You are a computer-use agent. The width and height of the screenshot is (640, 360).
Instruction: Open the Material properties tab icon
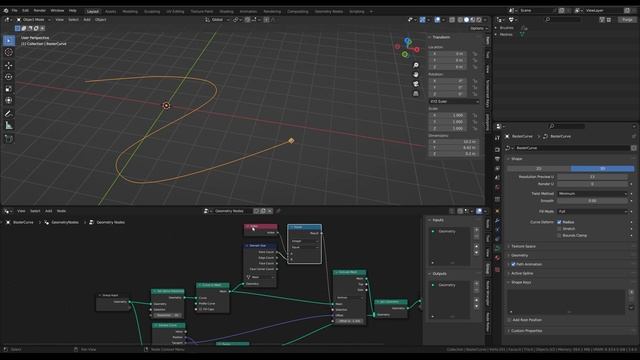pyautogui.click(x=497, y=258)
